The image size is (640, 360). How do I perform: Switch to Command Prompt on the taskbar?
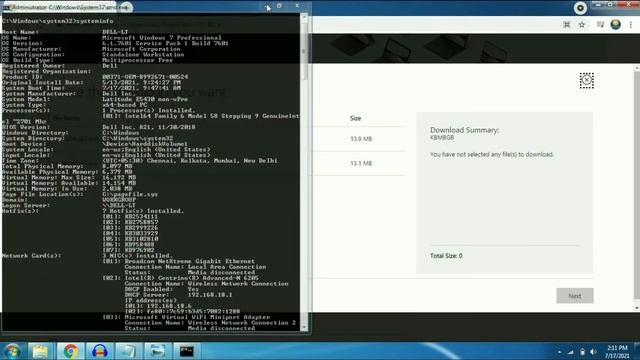click(x=187, y=351)
